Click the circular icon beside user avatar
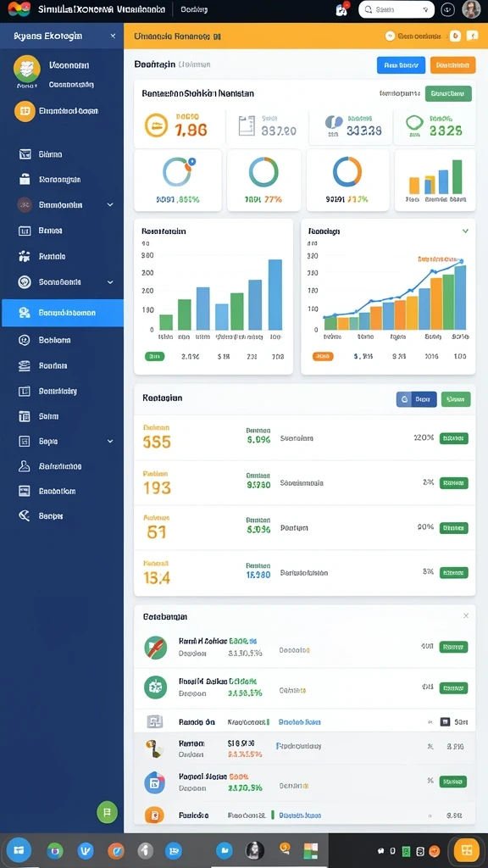Screen dimensions: 488x868 click(447, 9)
